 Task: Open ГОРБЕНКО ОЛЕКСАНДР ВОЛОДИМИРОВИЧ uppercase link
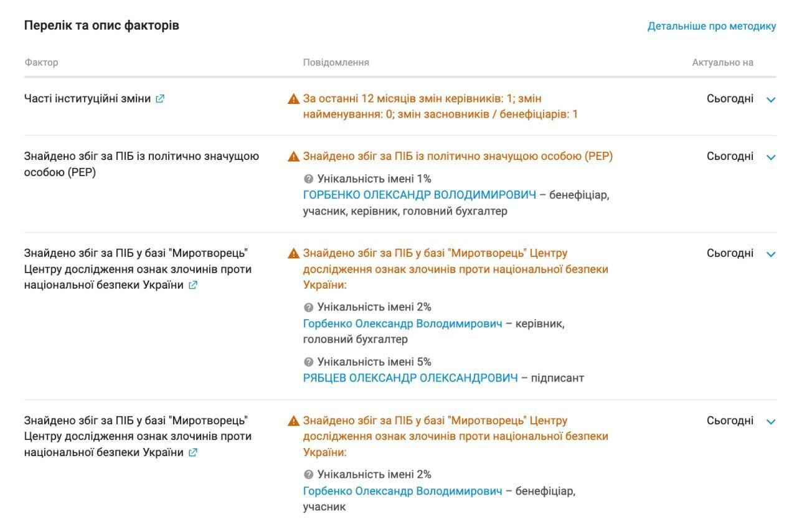[419, 195]
